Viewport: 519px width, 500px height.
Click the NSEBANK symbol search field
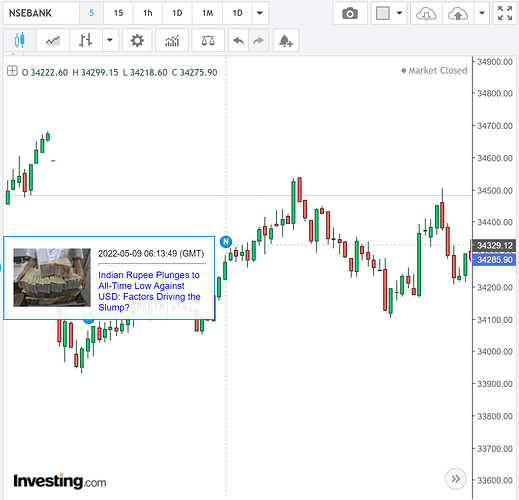tap(41, 13)
